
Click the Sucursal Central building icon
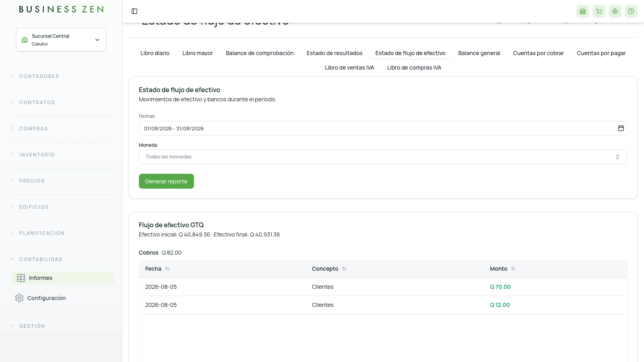(x=25, y=40)
